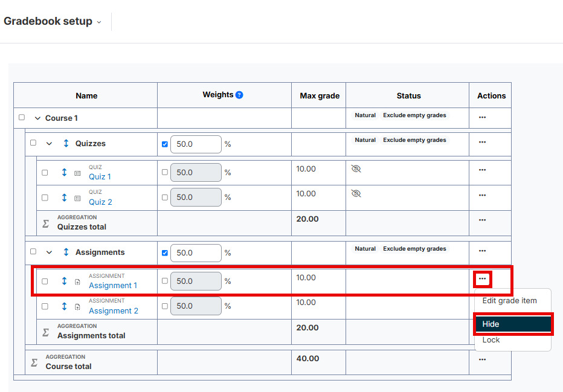Click move arrow icon for Assignment 1
The height and width of the screenshot is (392, 563).
64,281
